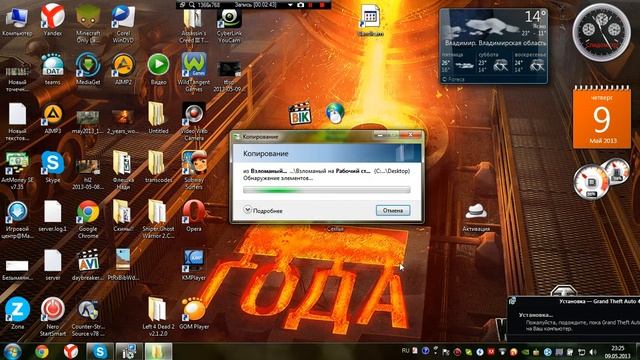Viewport: 640px width, 360px height.
Task: Open the transcoded folder icon
Action: coord(157,163)
